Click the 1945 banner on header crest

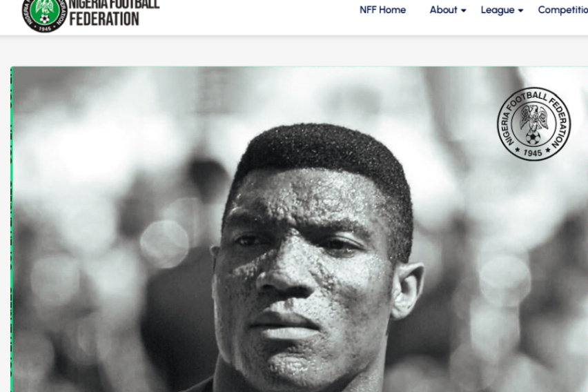coord(45,28)
